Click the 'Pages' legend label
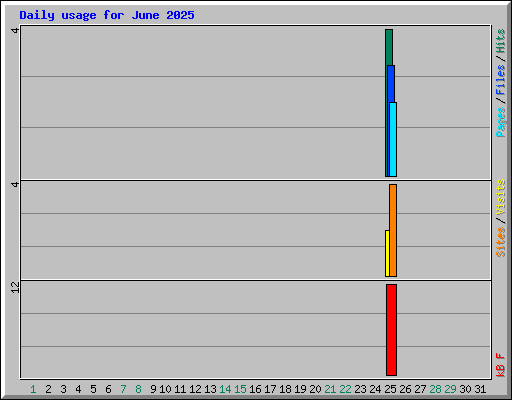The image size is (512, 400). (x=500, y=122)
